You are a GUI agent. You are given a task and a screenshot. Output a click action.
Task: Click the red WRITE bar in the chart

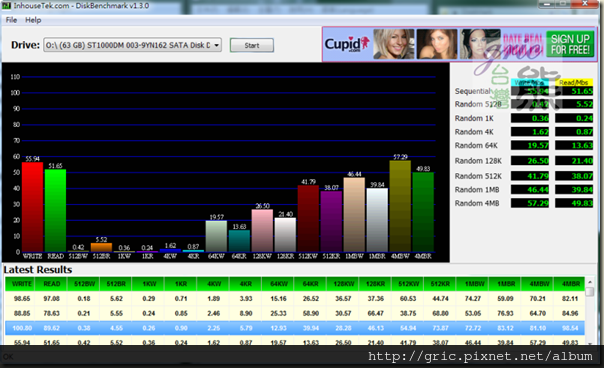click(x=32, y=207)
